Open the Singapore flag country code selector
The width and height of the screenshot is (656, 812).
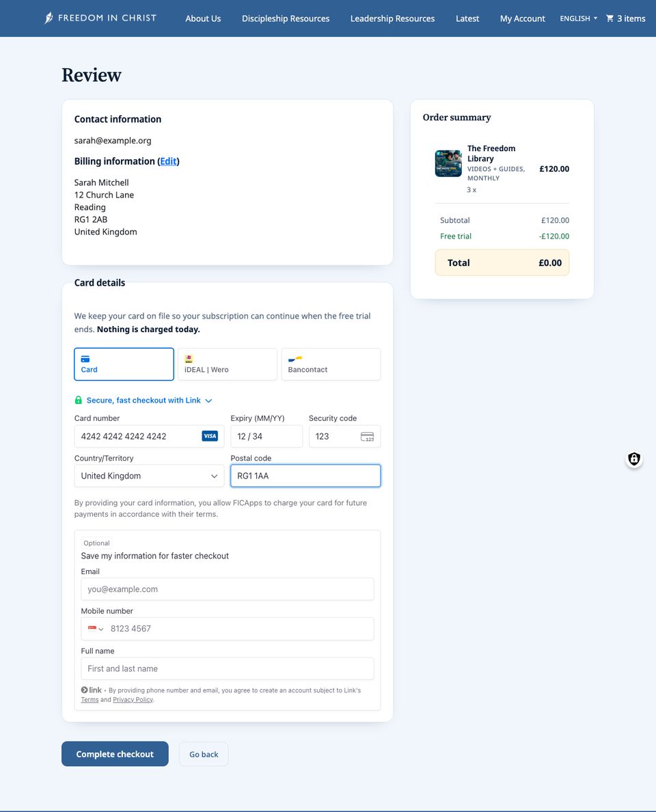click(96, 629)
